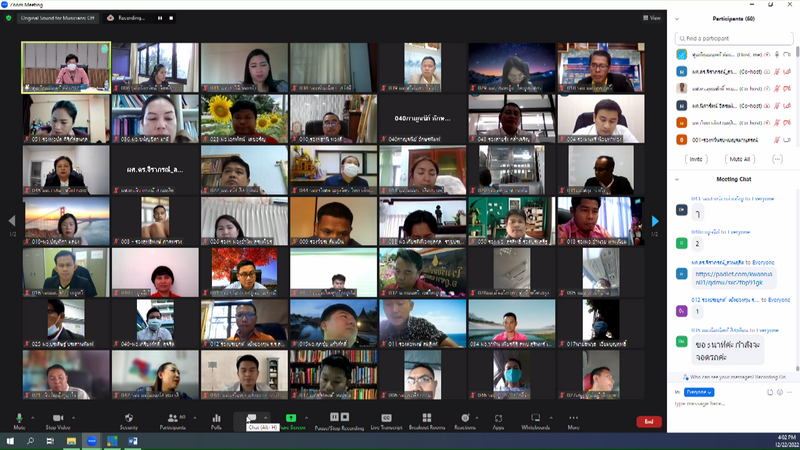
Task: Pause recording from the top Recording indicator
Action: pos(160,18)
